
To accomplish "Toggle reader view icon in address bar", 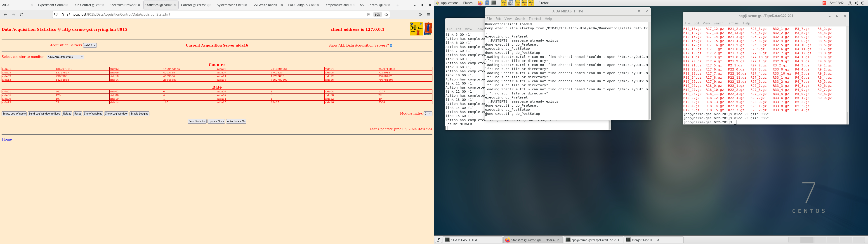I will pyautogui.click(x=369, y=14).
